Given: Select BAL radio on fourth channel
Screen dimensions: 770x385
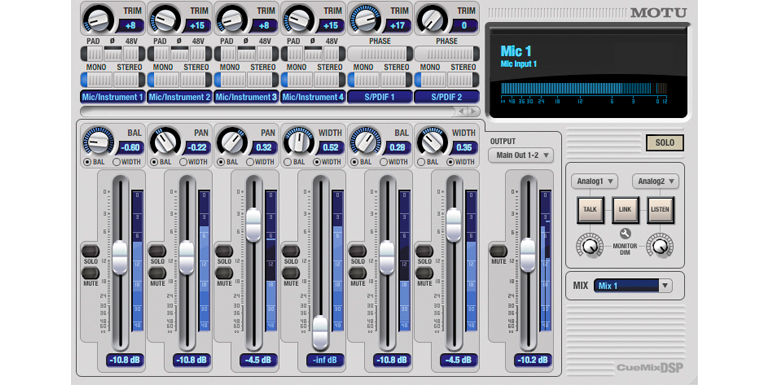Looking at the screenshot, I should pyautogui.click(x=287, y=162).
